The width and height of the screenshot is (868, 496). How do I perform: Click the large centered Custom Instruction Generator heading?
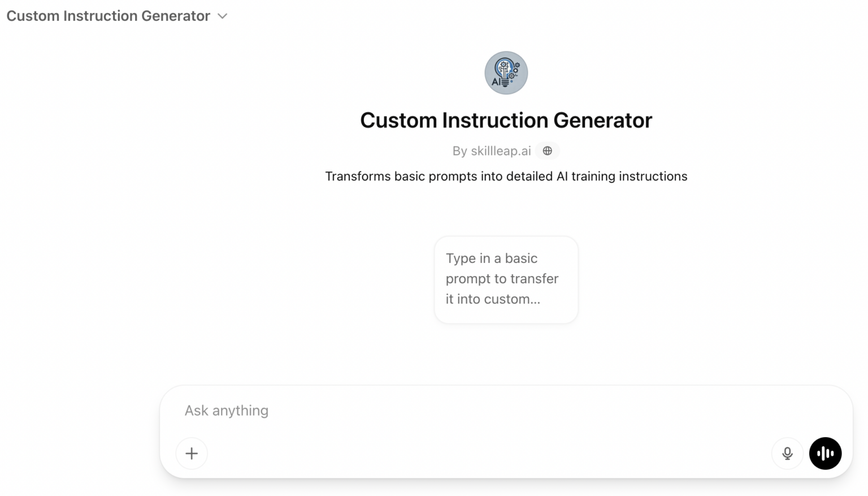tap(506, 120)
